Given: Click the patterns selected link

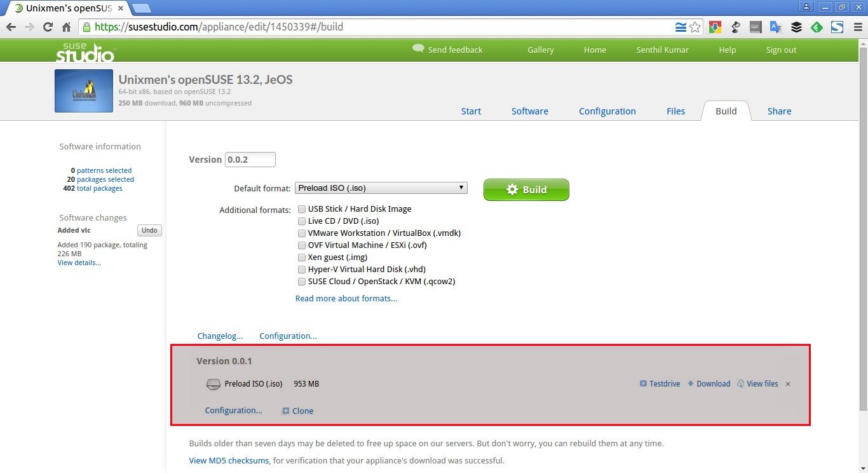Looking at the screenshot, I should [x=104, y=170].
